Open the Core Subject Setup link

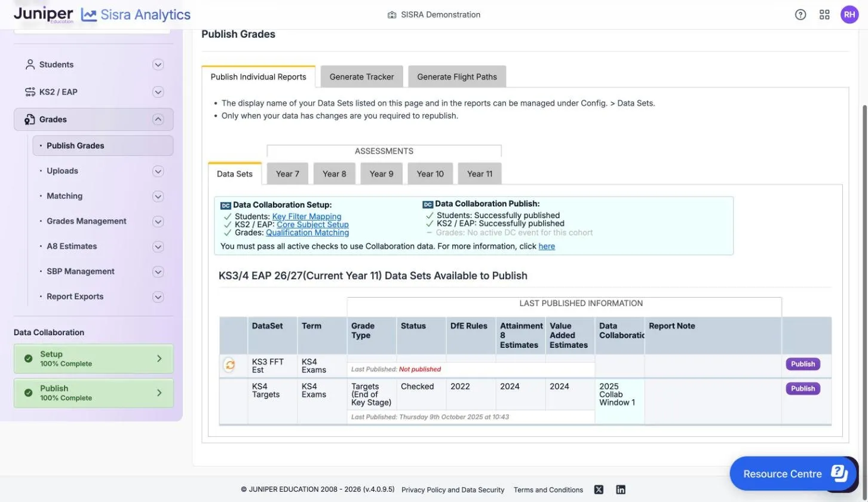click(x=312, y=225)
